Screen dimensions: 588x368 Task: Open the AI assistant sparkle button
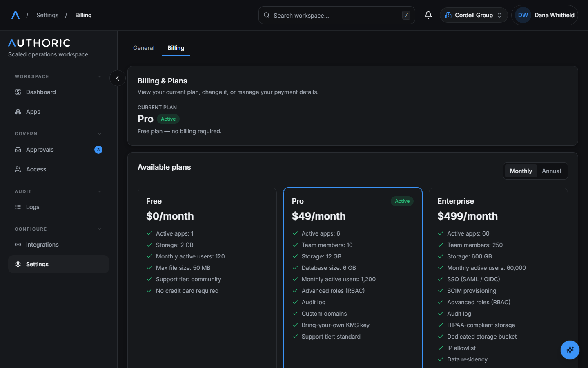(570, 350)
